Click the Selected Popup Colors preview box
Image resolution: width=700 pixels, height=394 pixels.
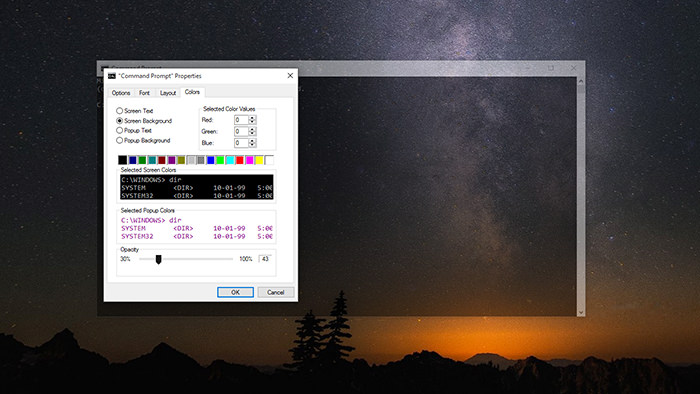(196, 228)
